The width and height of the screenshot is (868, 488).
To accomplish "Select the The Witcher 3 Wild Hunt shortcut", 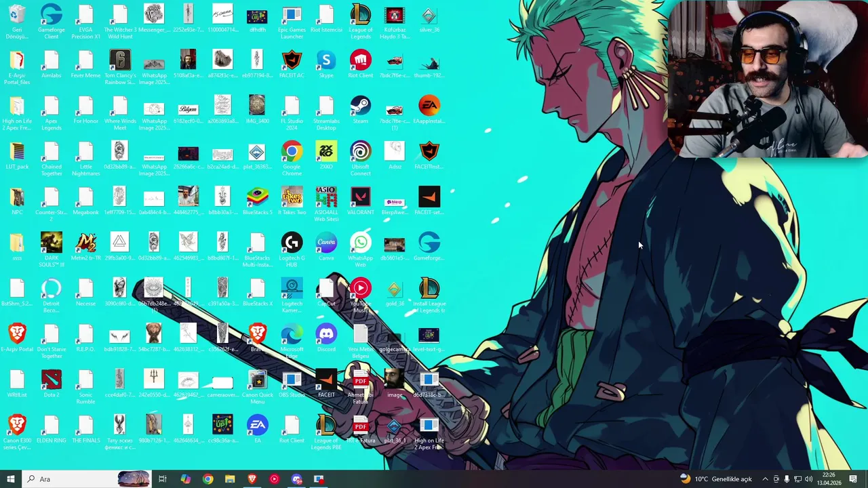I will coord(119,21).
